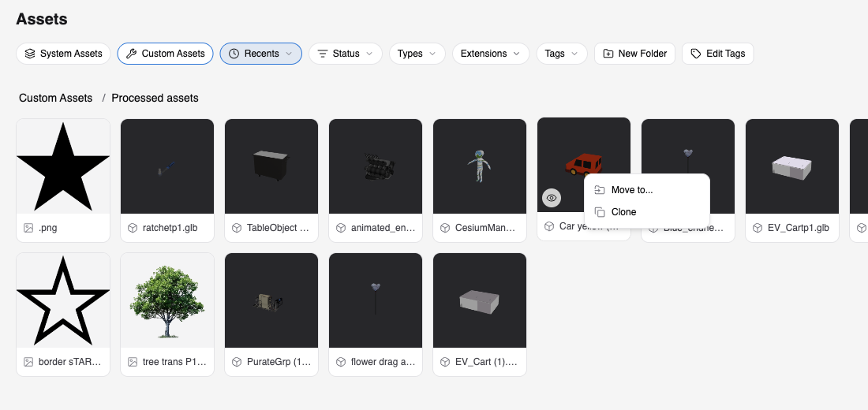This screenshot has width=868, height=410.
Task: Click the Assets page heading
Action: tap(42, 19)
